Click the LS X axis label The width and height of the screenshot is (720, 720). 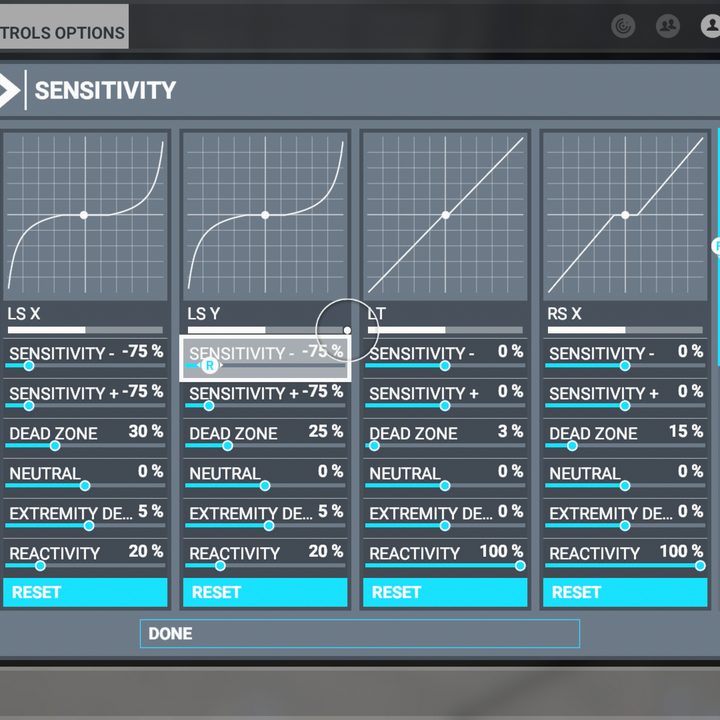click(24, 314)
